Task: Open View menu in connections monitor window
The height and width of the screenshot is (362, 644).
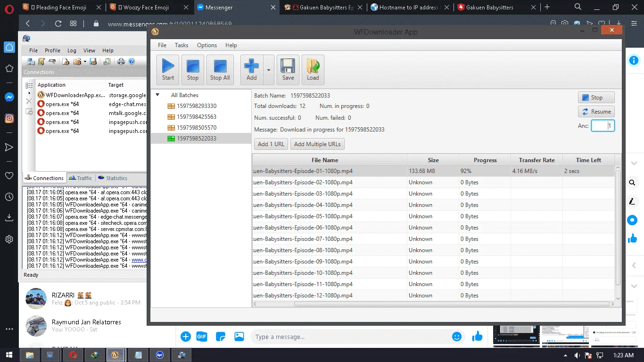Action: pyautogui.click(x=89, y=50)
